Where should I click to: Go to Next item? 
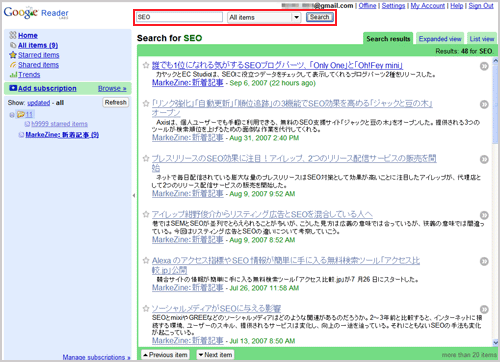point(215,355)
